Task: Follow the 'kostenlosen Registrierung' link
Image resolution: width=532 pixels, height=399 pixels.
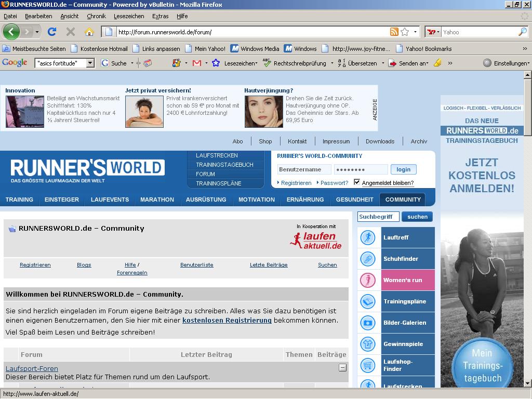Action: pos(227,321)
